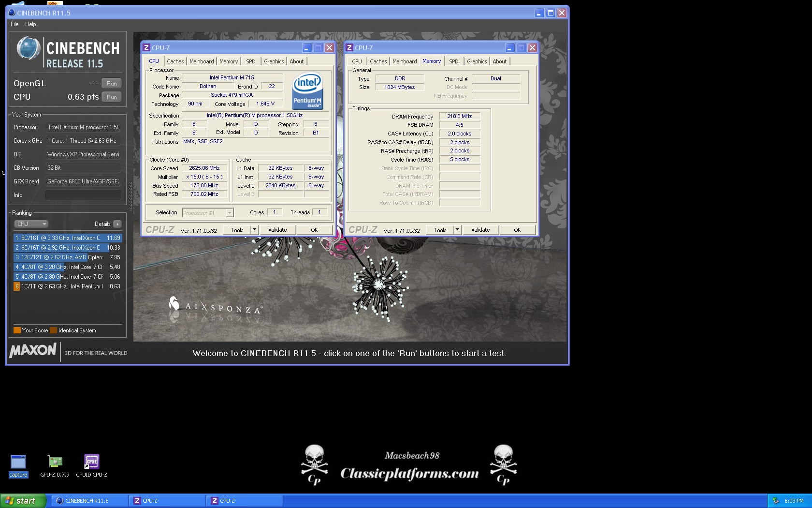Minimize the left CPU-Z window
This screenshot has height=508, width=812.
(x=306, y=47)
